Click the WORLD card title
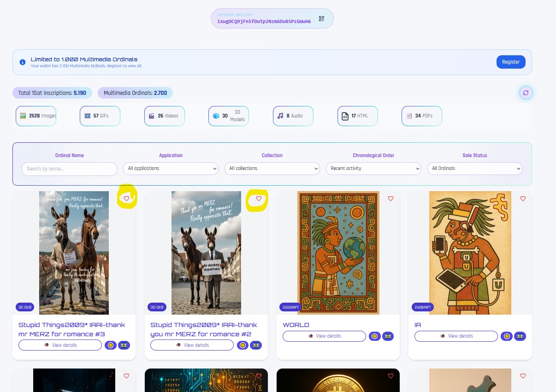Screen dimensions: 556x392 pyautogui.click(x=296, y=325)
